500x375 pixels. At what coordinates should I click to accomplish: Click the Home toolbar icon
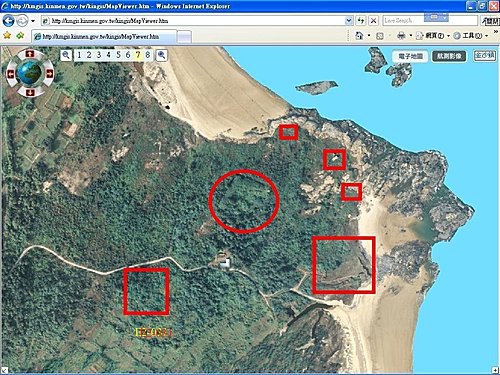point(359,35)
